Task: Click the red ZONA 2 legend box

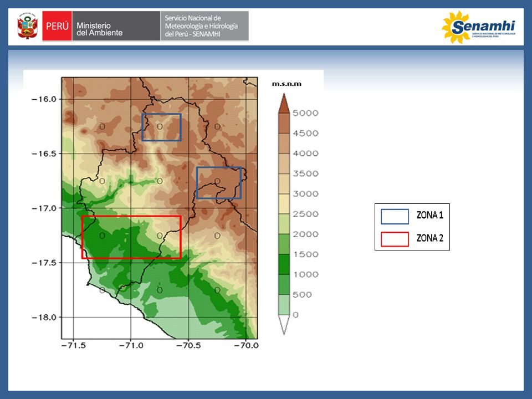Action: [x=395, y=239]
